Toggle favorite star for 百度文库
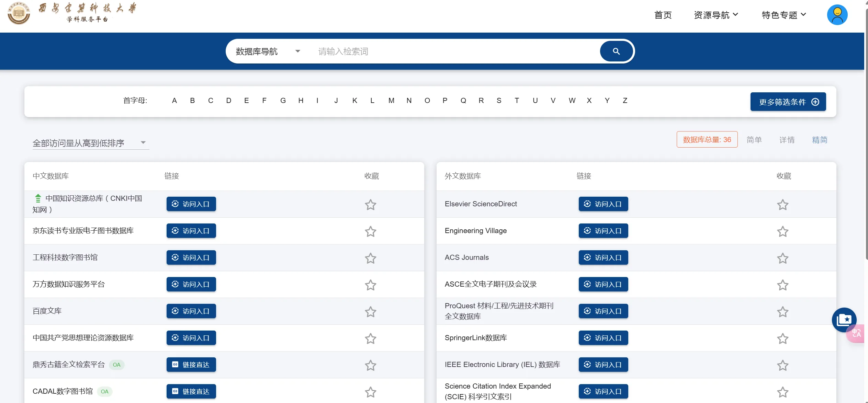Screen dimensions: 868x403 click(370, 312)
